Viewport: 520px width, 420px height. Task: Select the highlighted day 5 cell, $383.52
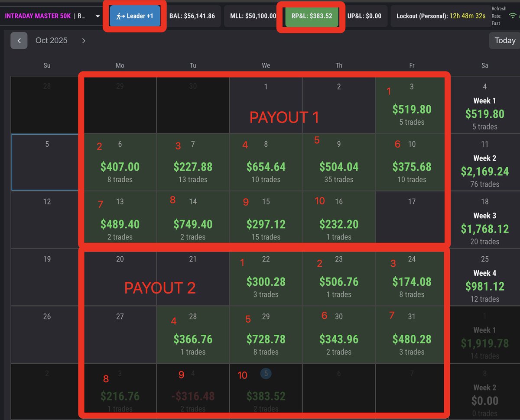coord(266,391)
